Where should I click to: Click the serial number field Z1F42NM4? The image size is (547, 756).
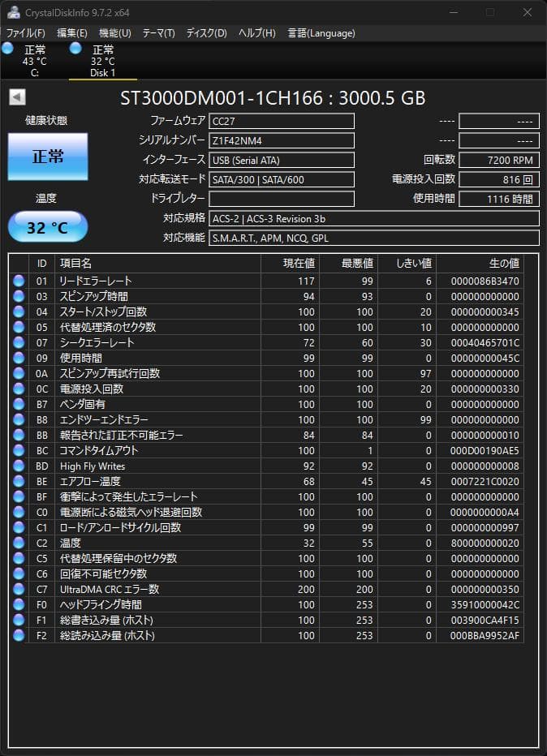tap(282, 140)
